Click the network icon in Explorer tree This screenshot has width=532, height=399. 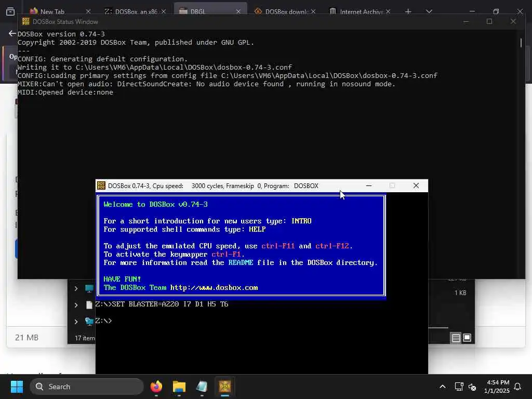[89, 321]
